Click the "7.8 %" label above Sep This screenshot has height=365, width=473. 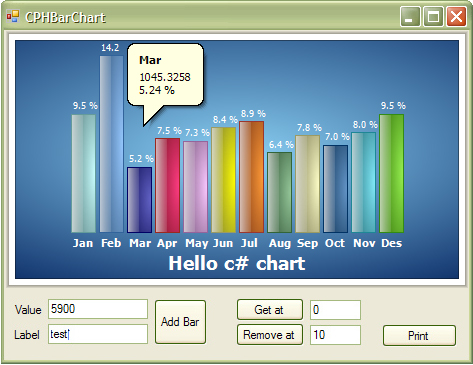(309, 128)
